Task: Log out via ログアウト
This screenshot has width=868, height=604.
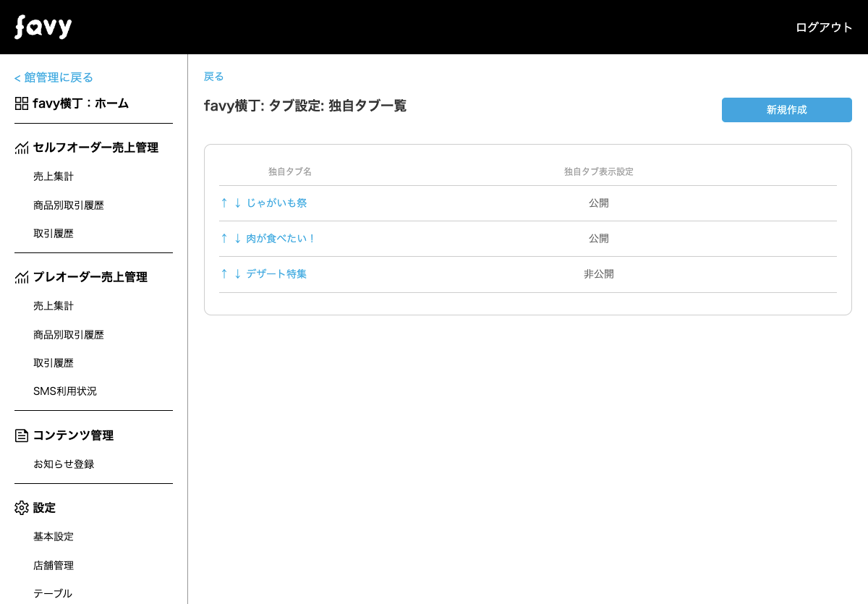Action: click(x=824, y=27)
